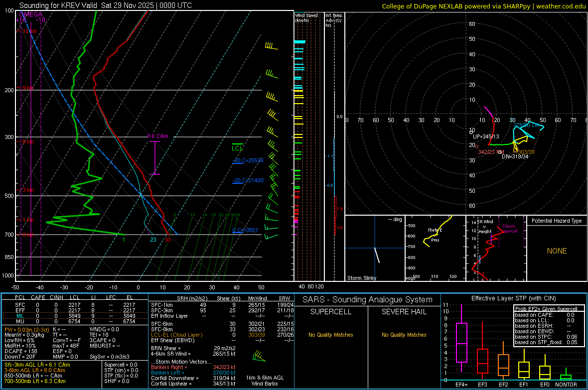Click the 'MeanW = 0.3g/kg' value

(x=24, y=335)
